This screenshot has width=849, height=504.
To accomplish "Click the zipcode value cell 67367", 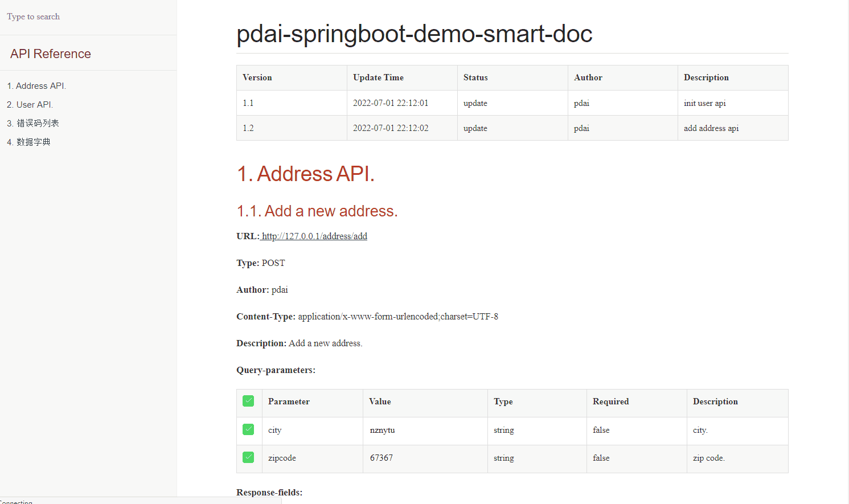I will tap(382, 458).
